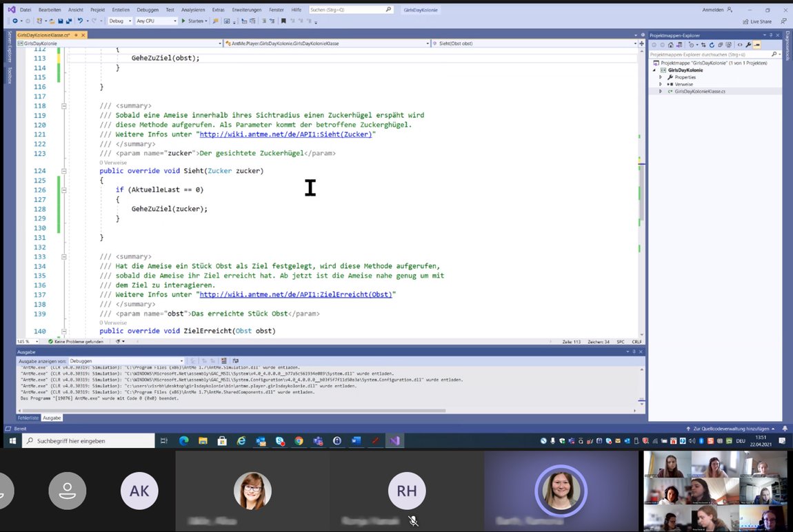The image size is (793, 532).
Task: Open File Explorer from the taskbar
Action: (203, 441)
